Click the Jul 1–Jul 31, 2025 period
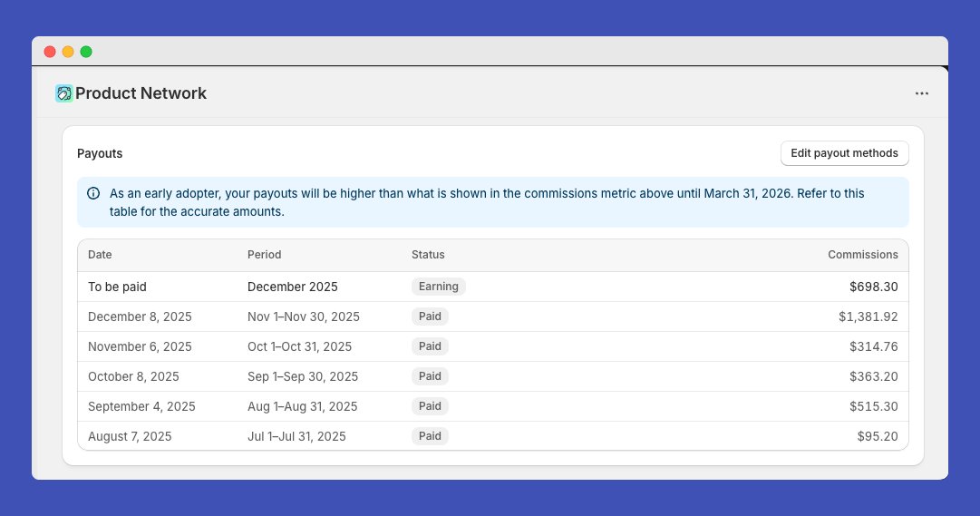980x516 pixels. (x=296, y=437)
